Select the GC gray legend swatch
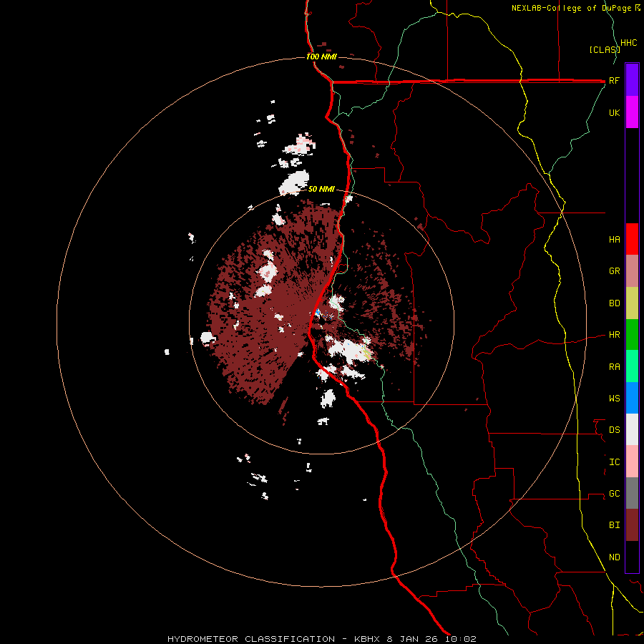This screenshot has width=644, height=644. (x=632, y=493)
